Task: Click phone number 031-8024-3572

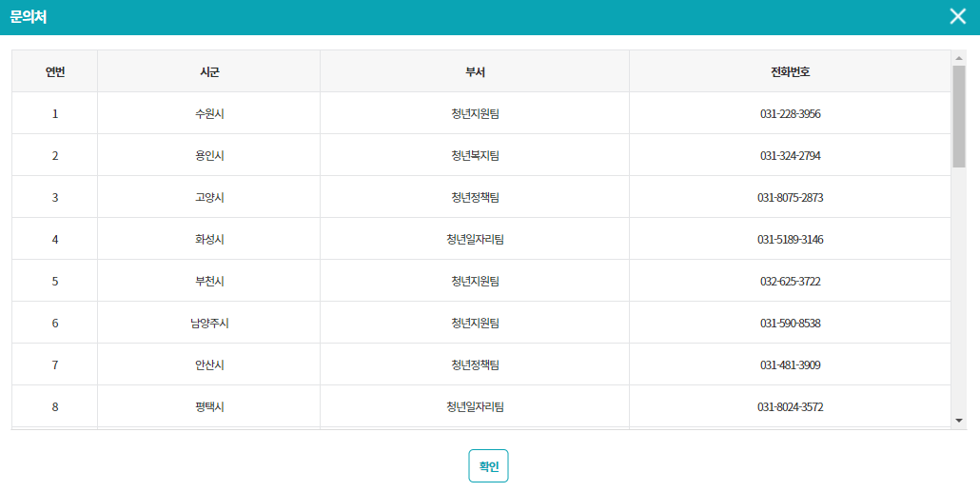Action: coord(790,407)
